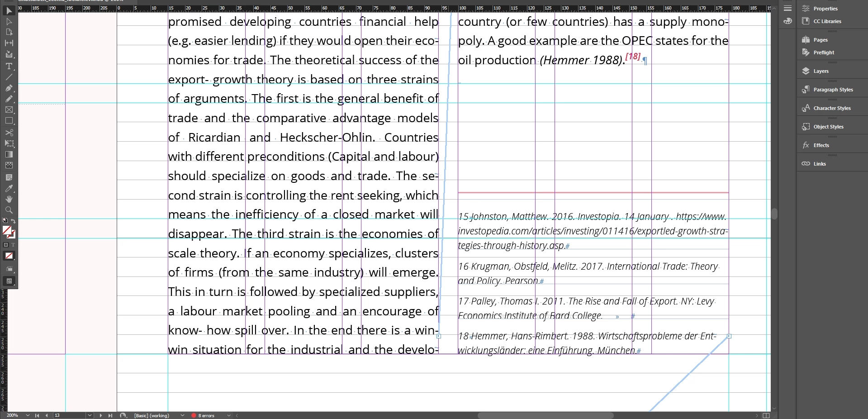The height and width of the screenshot is (419, 868).
Task: Click the red 8 errors preflight indicator
Action: [x=203, y=415]
